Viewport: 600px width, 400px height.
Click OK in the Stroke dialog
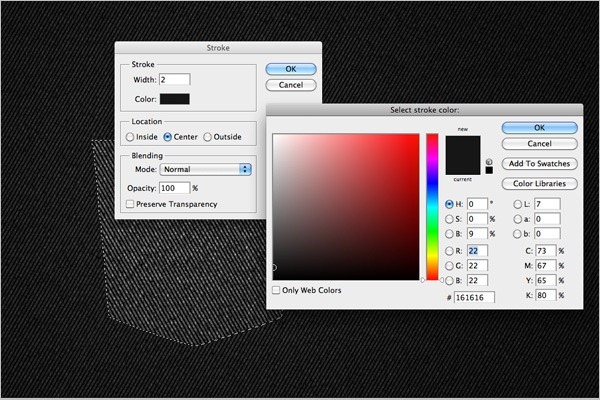(x=291, y=69)
